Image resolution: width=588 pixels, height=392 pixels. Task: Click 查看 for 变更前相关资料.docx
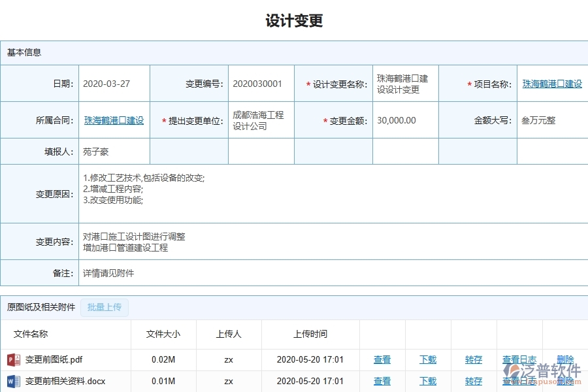pyautogui.click(x=382, y=382)
